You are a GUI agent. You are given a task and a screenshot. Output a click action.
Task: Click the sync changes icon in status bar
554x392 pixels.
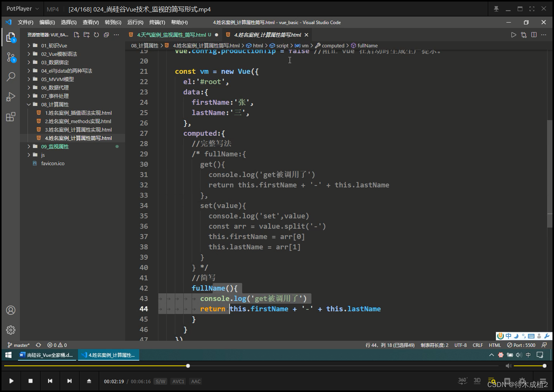click(x=38, y=345)
